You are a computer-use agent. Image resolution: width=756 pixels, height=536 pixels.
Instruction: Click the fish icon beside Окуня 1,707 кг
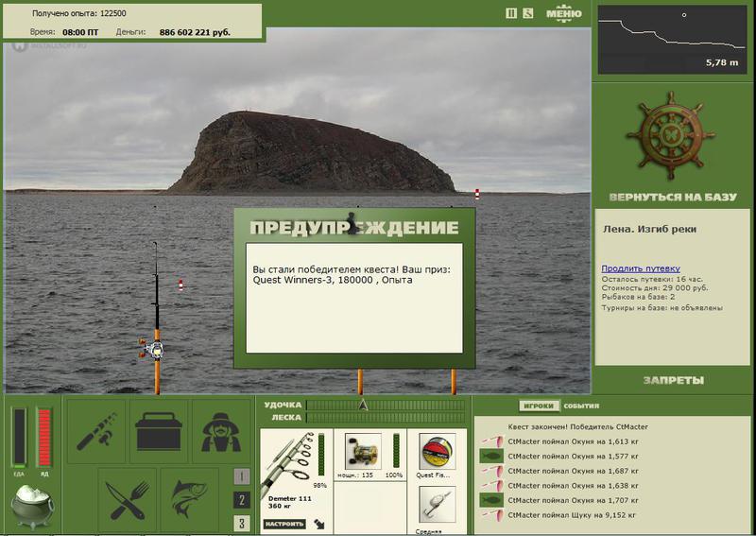click(491, 500)
